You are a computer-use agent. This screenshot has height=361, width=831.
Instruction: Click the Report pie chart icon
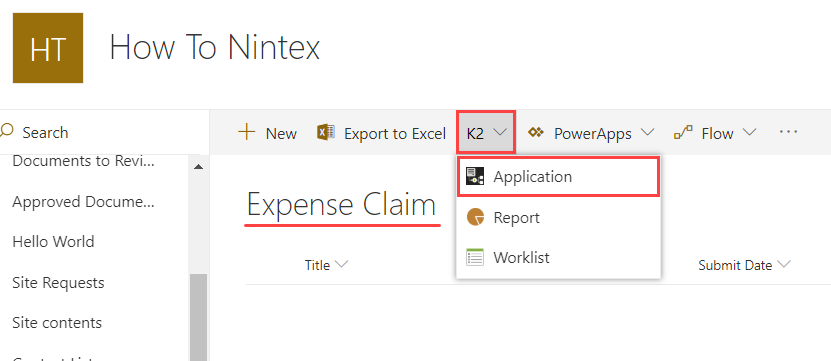475,217
